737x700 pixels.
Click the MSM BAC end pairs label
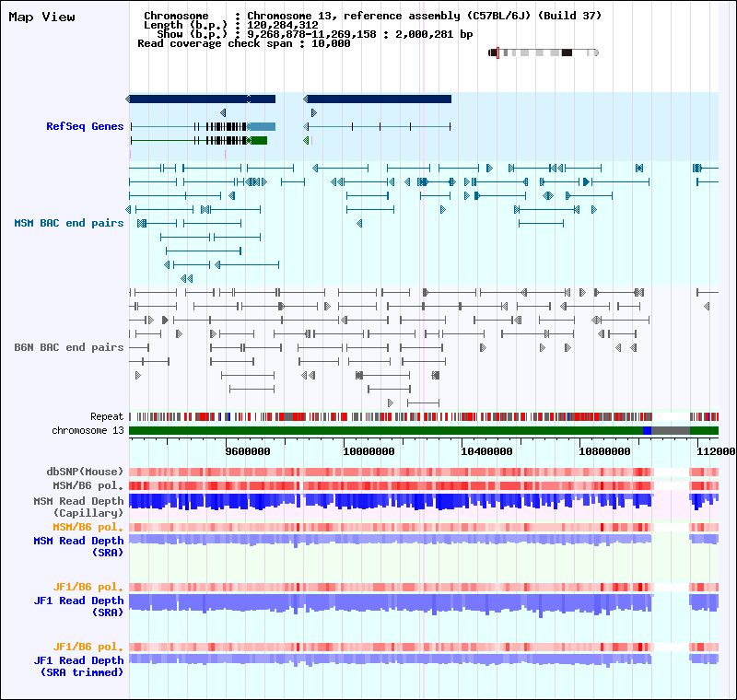tap(68, 223)
